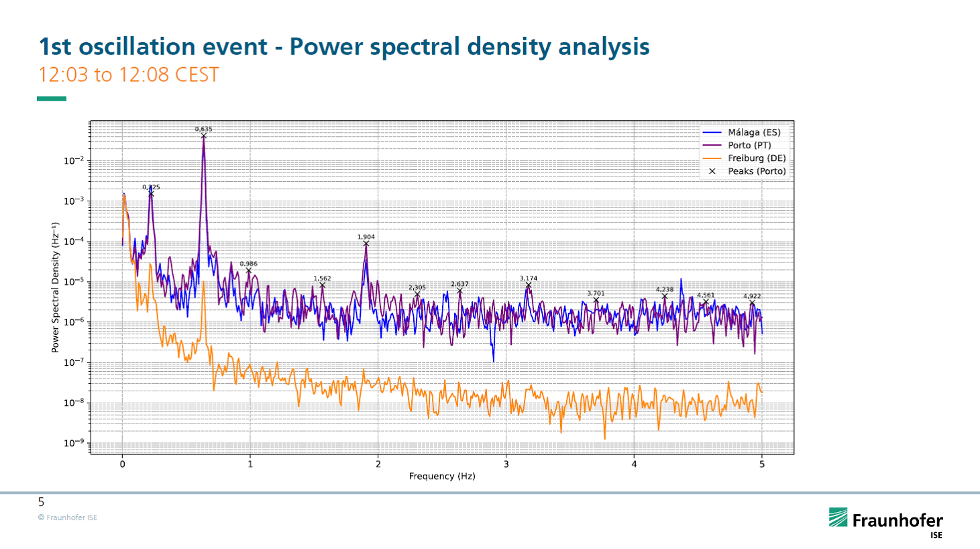Select the slide title about power spectral density

pyautogui.click(x=343, y=46)
